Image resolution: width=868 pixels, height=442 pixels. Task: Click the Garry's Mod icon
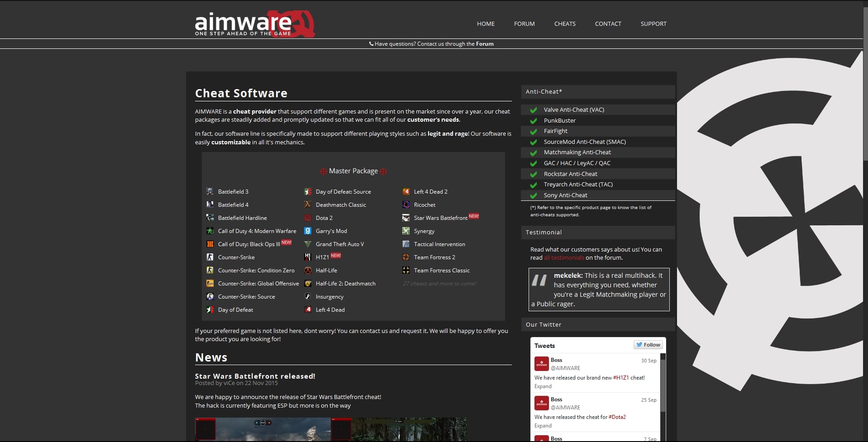(x=308, y=231)
